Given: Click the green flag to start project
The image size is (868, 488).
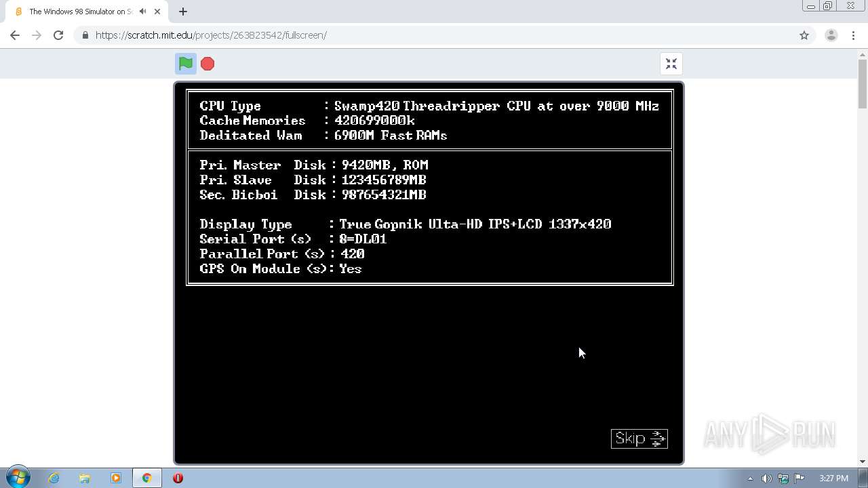Looking at the screenshot, I should [x=186, y=64].
